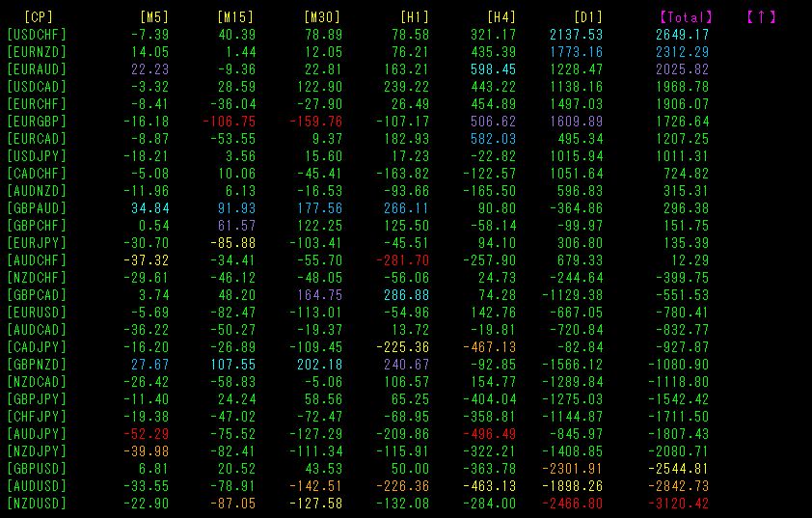The image size is (812, 518).
Task: Select the [EURGBP] pair label
Action: [37, 122]
